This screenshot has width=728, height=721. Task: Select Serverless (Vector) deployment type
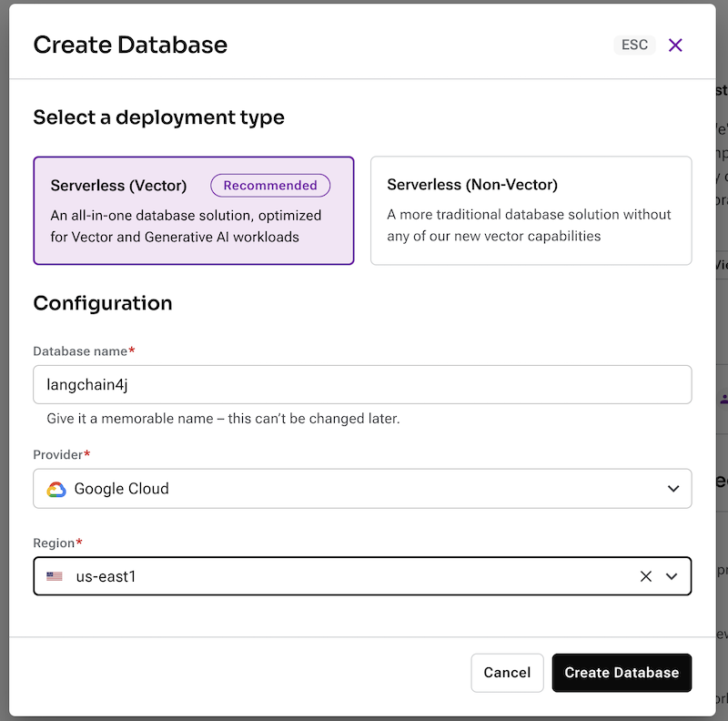193,210
